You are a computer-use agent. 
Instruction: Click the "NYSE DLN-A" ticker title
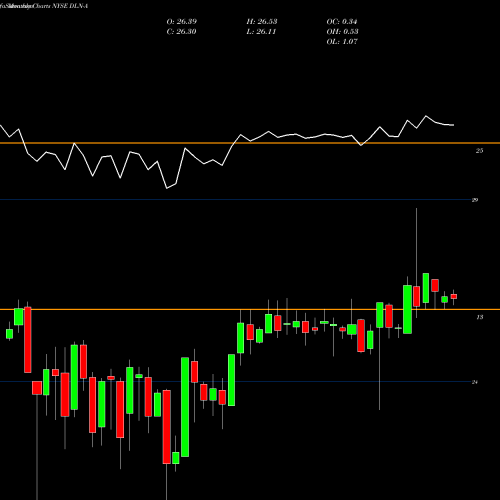[x=70, y=6]
